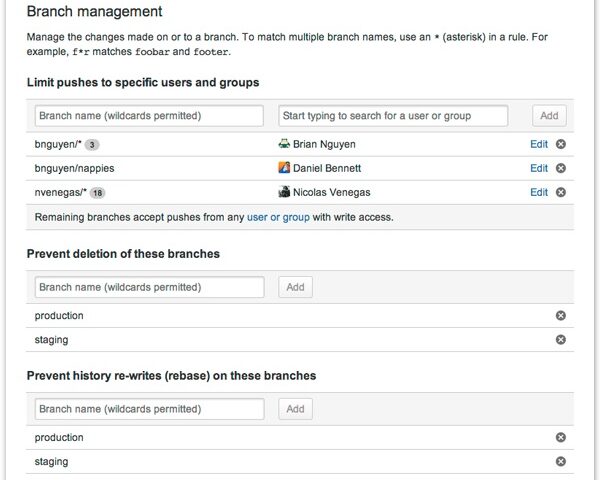This screenshot has width=600, height=480.
Task: Edit the bnguyen/* push rule
Action: (x=538, y=144)
